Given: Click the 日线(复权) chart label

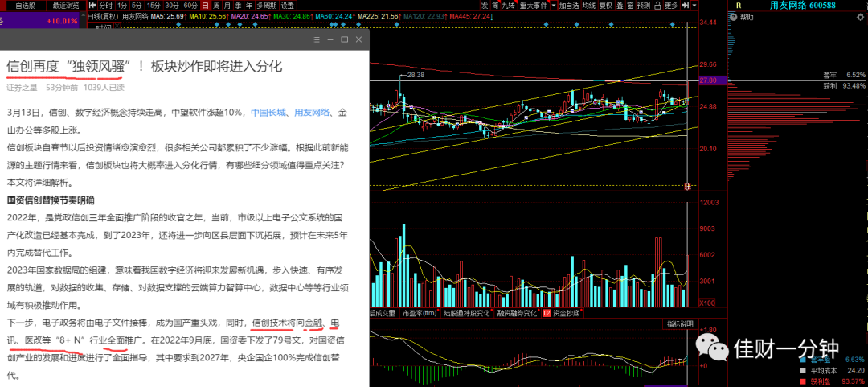Looking at the screenshot, I should pyautogui.click(x=104, y=17).
